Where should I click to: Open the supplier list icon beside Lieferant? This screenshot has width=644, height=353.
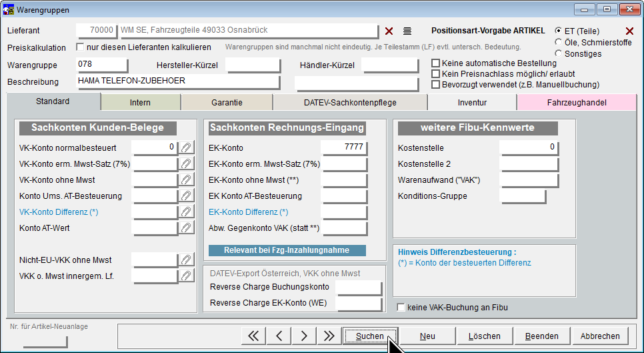(x=407, y=31)
